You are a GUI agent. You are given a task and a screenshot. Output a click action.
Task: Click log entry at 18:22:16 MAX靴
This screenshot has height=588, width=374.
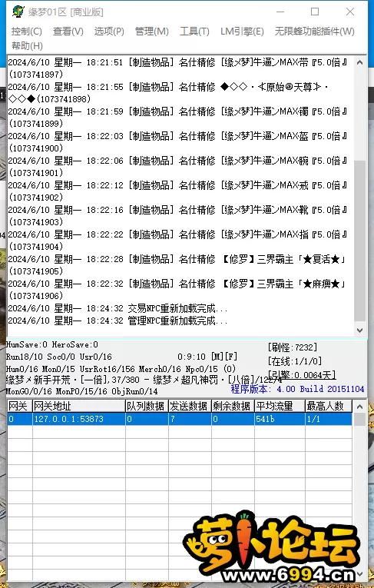pos(178,216)
